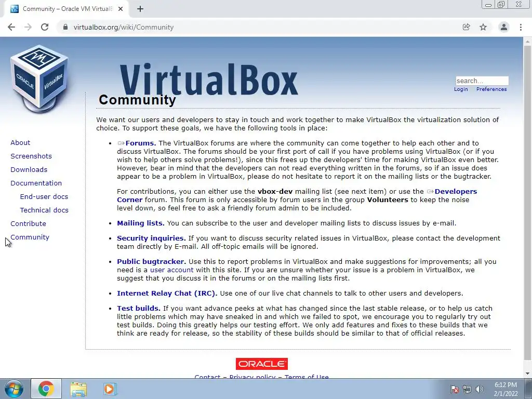Open Downloads in sidebar

(29, 170)
